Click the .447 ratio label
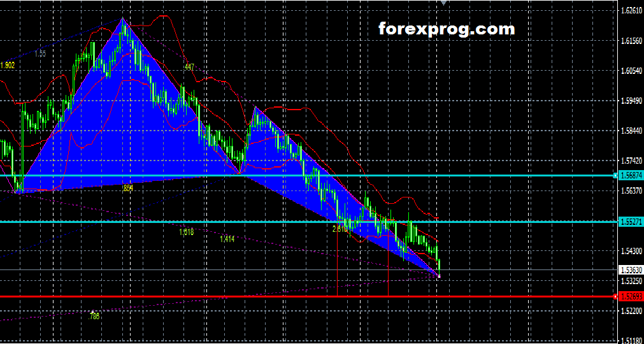This screenshot has width=644, height=344. click(189, 67)
